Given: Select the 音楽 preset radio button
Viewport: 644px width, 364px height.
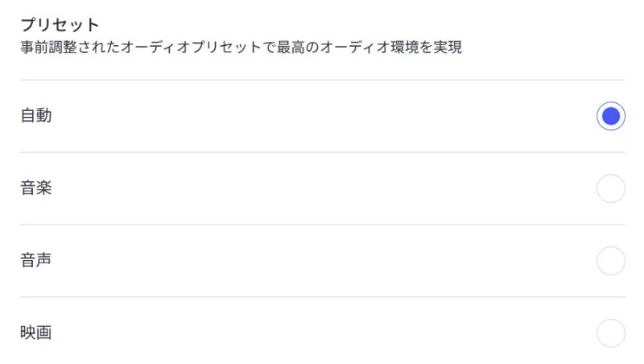Looking at the screenshot, I should click(x=610, y=188).
